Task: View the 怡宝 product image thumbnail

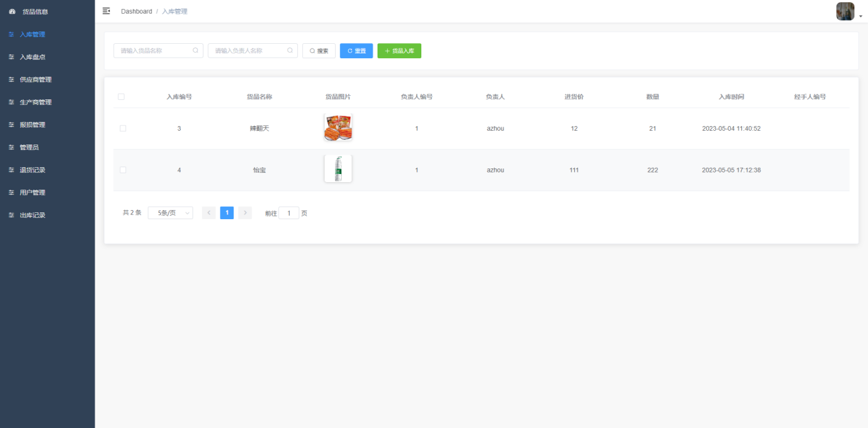Action: tap(338, 168)
